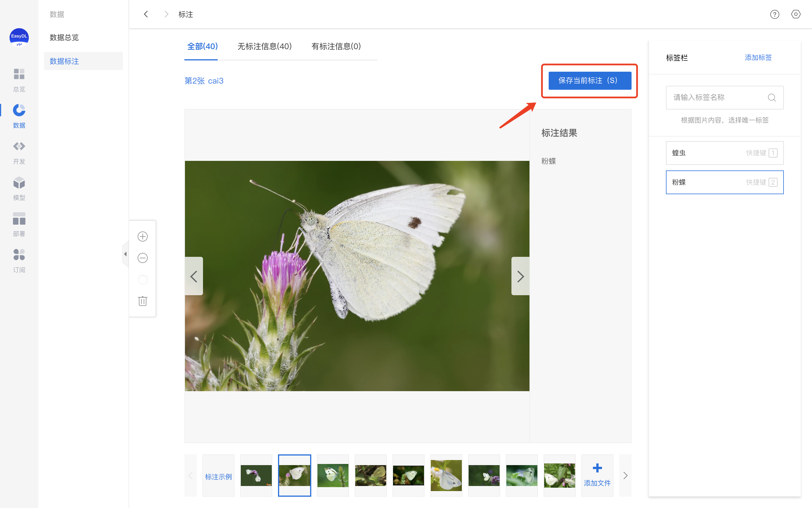This screenshot has height=508, width=812.
Task: Collapse the side navigation panel handle
Action: 125,254
